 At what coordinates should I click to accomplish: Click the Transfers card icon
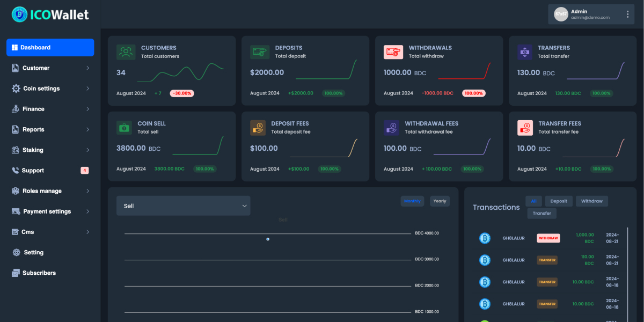click(x=526, y=52)
